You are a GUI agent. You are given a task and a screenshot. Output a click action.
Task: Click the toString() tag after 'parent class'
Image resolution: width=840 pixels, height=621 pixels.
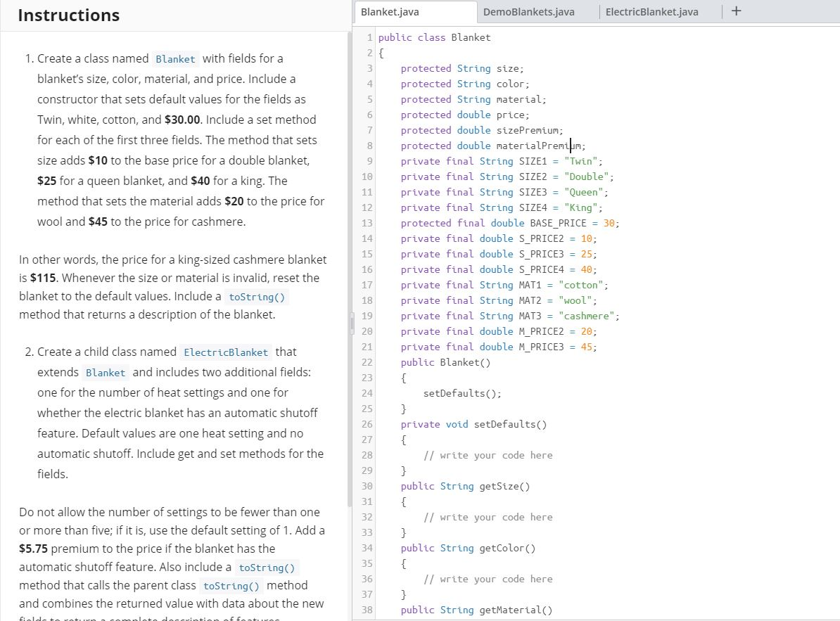point(231,587)
